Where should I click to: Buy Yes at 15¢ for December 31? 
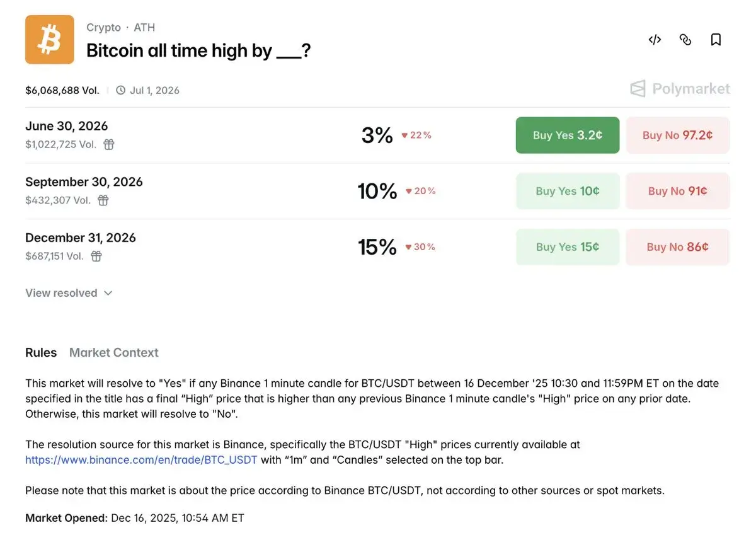pos(567,247)
